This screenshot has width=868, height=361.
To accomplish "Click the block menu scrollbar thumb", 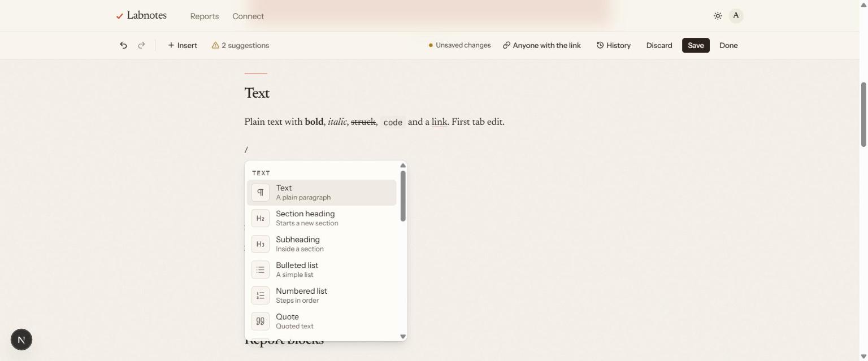I will (403, 196).
